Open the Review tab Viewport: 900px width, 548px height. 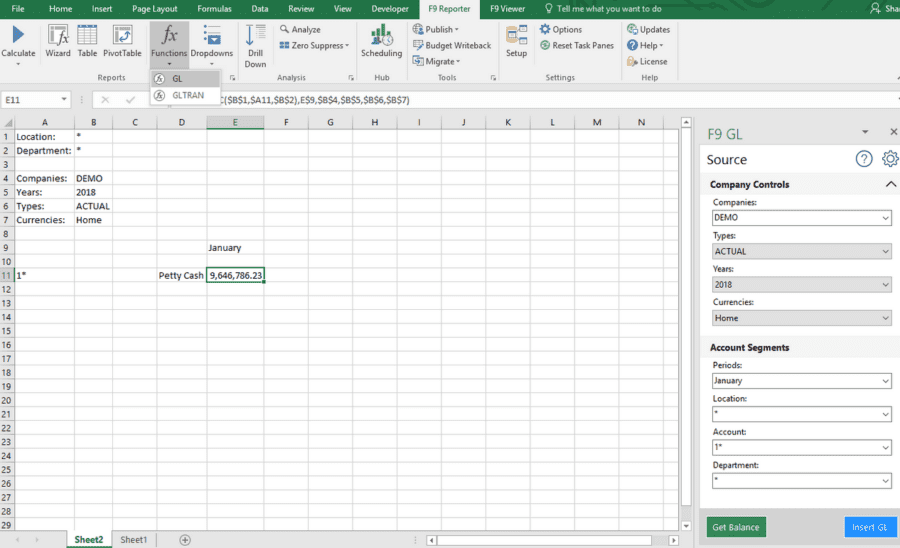(x=301, y=9)
